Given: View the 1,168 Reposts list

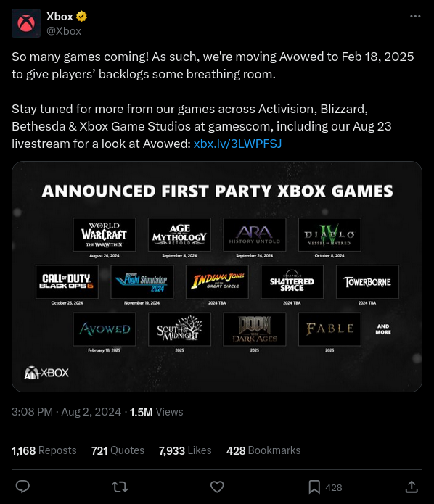Looking at the screenshot, I should click(x=44, y=450).
